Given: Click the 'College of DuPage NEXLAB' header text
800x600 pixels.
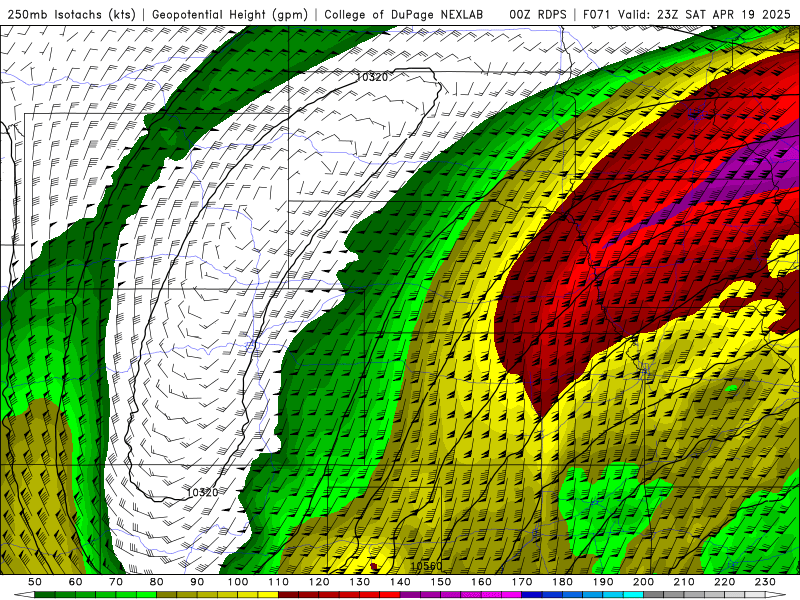Looking at the screenshot, I should tap(403, 14).
